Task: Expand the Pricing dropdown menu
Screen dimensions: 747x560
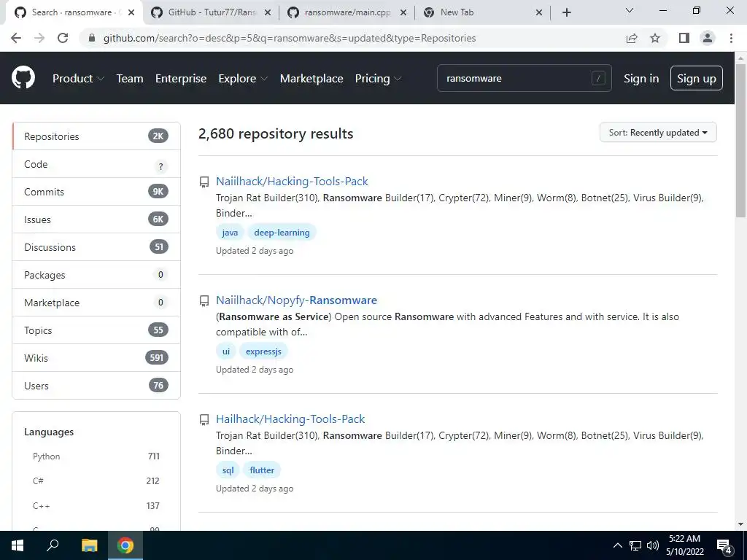Action: click(378, 79)
